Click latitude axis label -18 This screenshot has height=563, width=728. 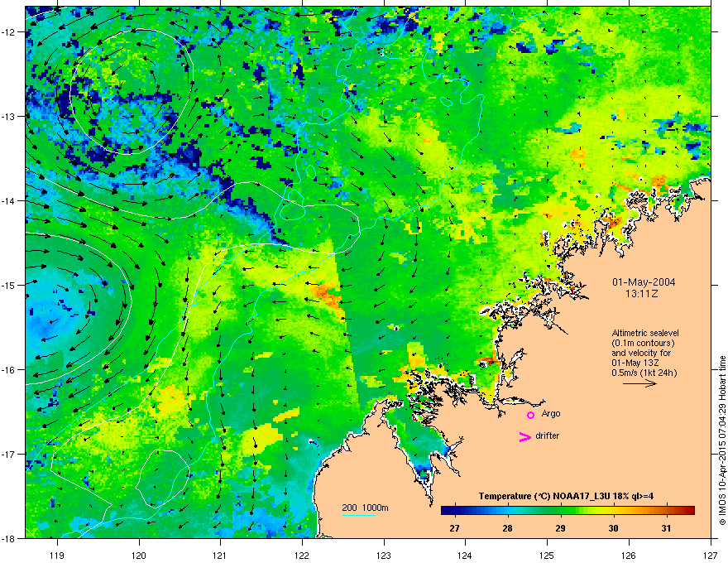pos(9,539)
